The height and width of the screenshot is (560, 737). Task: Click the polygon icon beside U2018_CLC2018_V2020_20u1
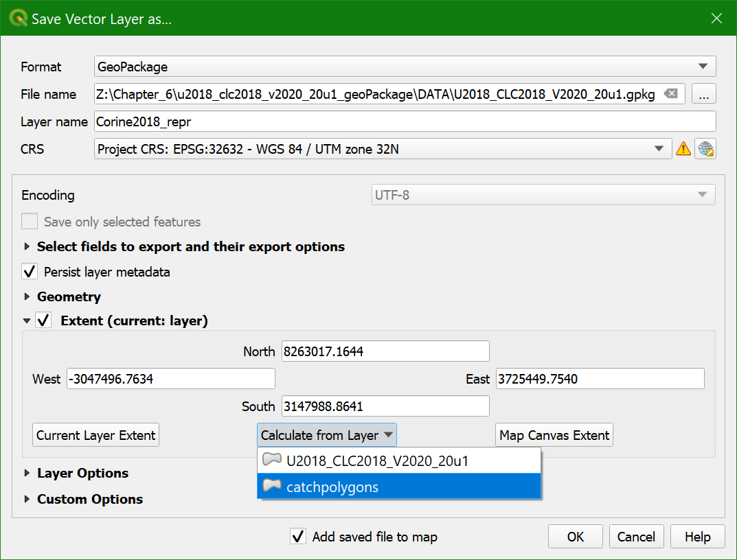[x=272, y=460]
